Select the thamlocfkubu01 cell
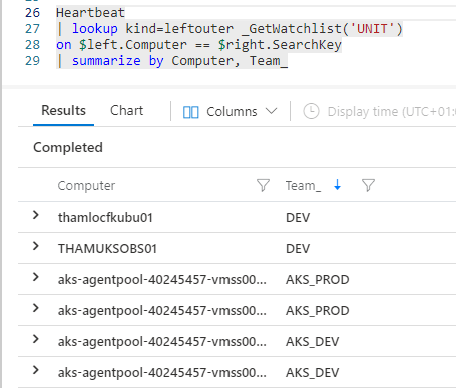The image size is (456, 388). [x=105, y=218]
